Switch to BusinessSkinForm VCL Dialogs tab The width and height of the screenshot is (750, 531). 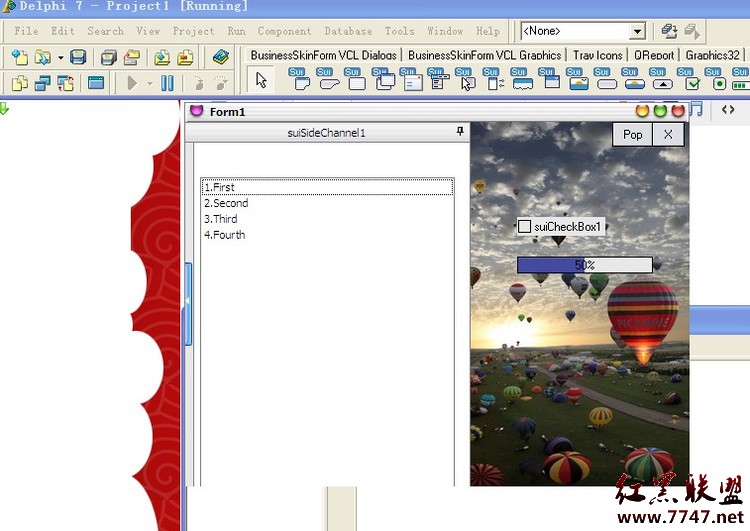[x=324, y=55]
